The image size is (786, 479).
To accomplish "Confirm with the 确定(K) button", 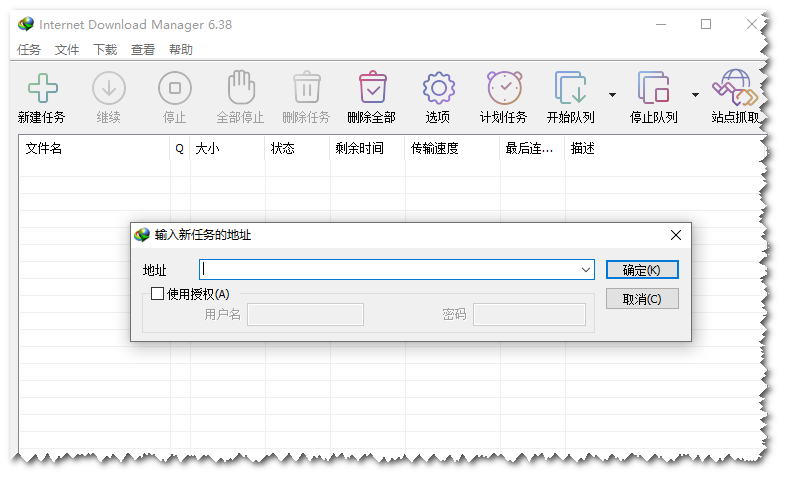I will click(x=642, y=270).
